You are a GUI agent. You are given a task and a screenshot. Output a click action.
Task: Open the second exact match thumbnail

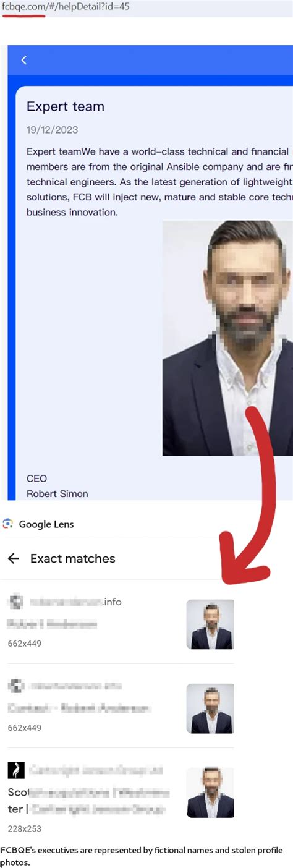(210, 708)
